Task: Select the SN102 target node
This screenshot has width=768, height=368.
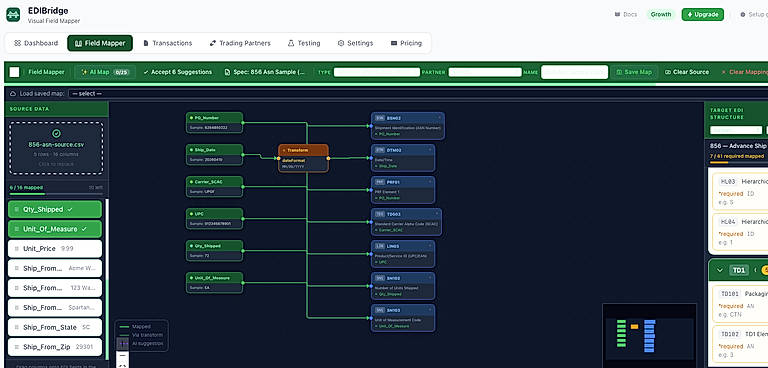Action: pyautogui.click(x=403, y=286)
